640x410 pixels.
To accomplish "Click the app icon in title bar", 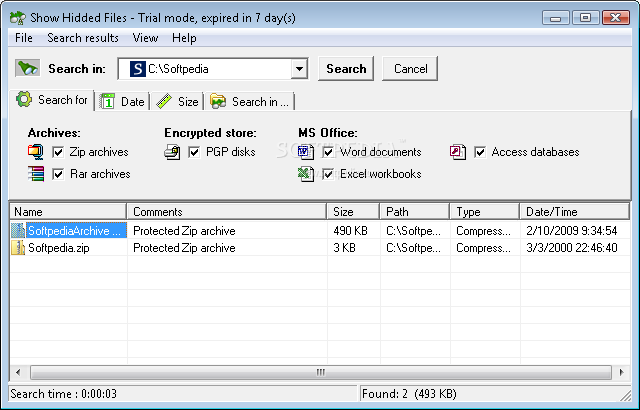I will tap(18, 18).
